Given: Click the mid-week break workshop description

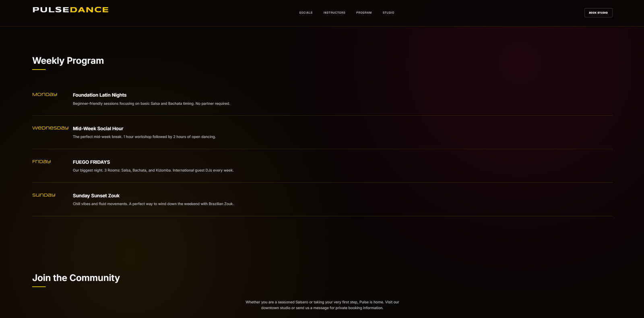Looking at the screenshot, I should tap(144, 137).
